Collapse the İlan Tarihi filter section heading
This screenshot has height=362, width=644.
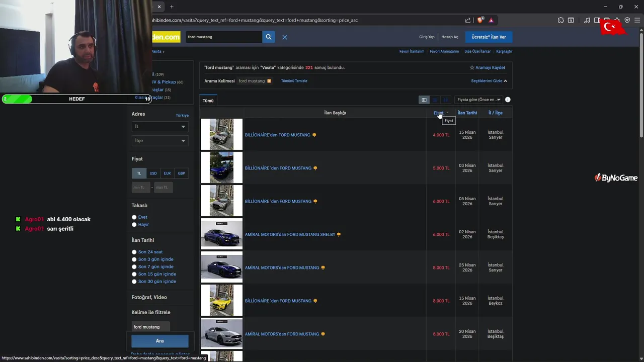point(142,240)
